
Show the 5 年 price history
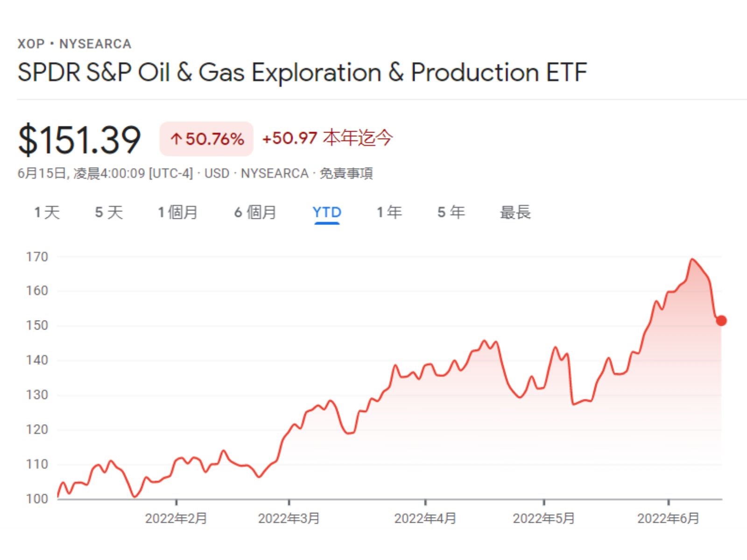(451, 213)
